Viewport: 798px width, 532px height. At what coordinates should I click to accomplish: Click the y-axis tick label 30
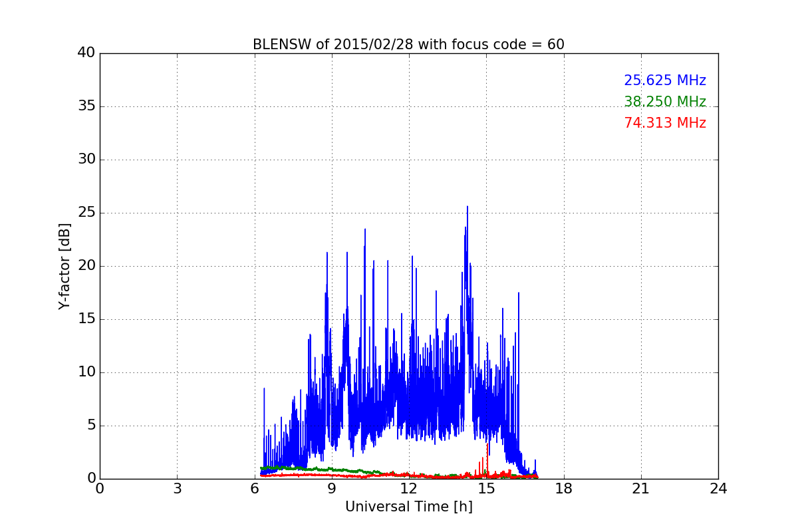pos(86,160)
